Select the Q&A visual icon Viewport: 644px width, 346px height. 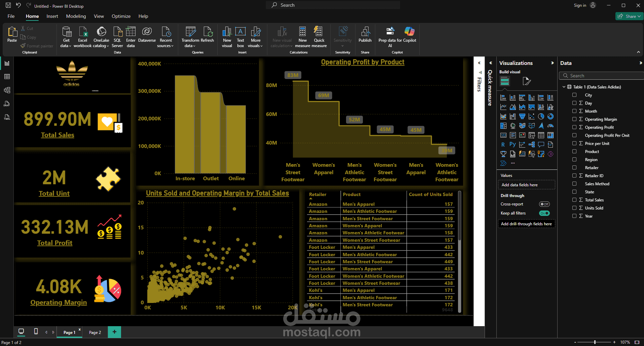pyautogui.click(x=541, y=145)
